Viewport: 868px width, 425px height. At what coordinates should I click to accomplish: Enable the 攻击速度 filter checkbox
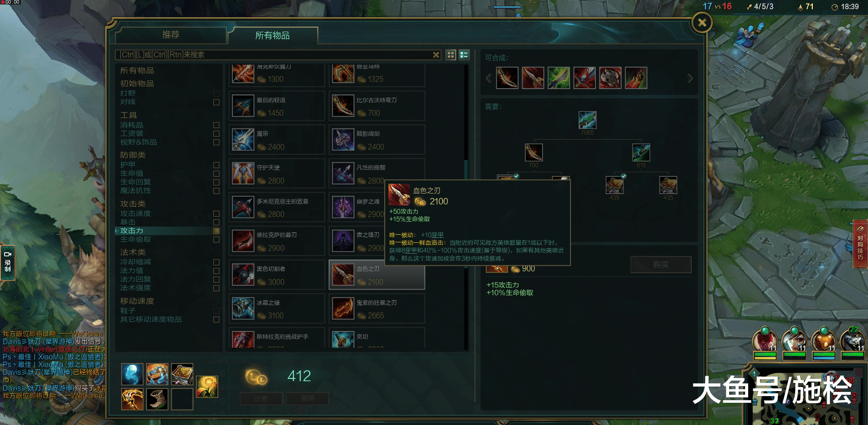pos(216,213)
